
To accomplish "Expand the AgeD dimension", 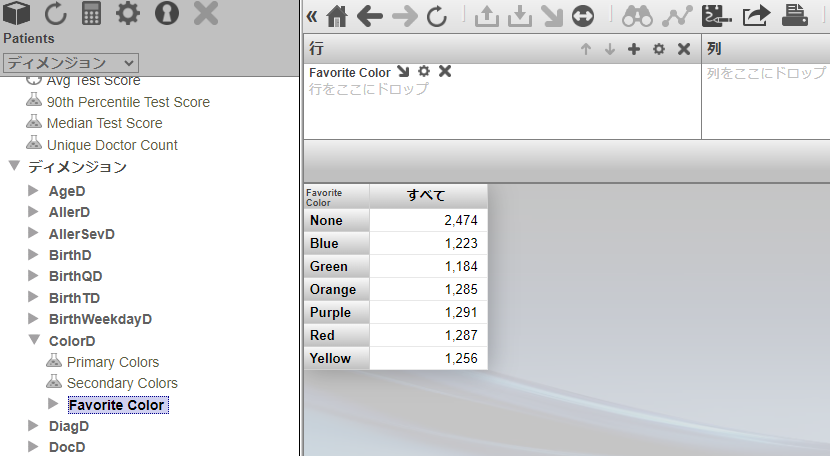I will (x=34, y=190).
